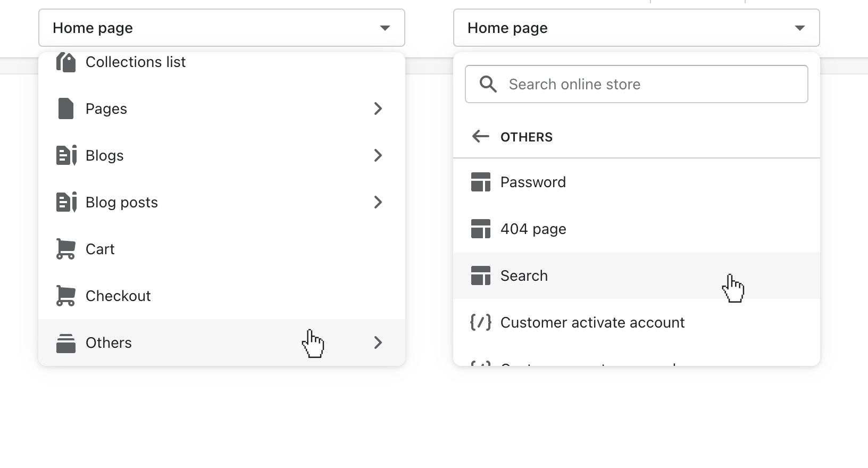The width and height of the screenshot is (868, 468).
Task: Open the left Home page dropdown
Action: click(221, 28)
